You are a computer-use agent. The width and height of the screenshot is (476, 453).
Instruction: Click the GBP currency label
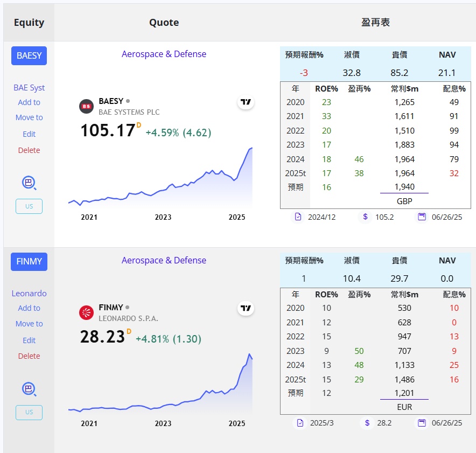404,201
